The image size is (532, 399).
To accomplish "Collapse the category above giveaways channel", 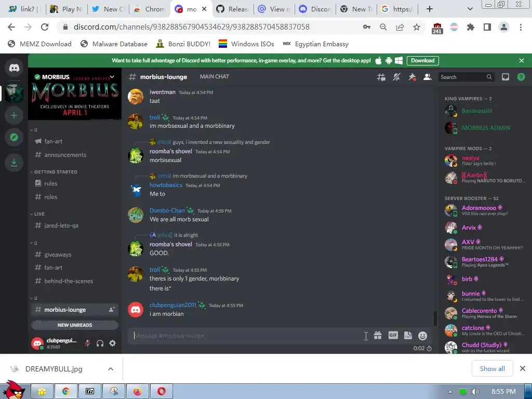I will pyautogui.click(x=34, y=243).
